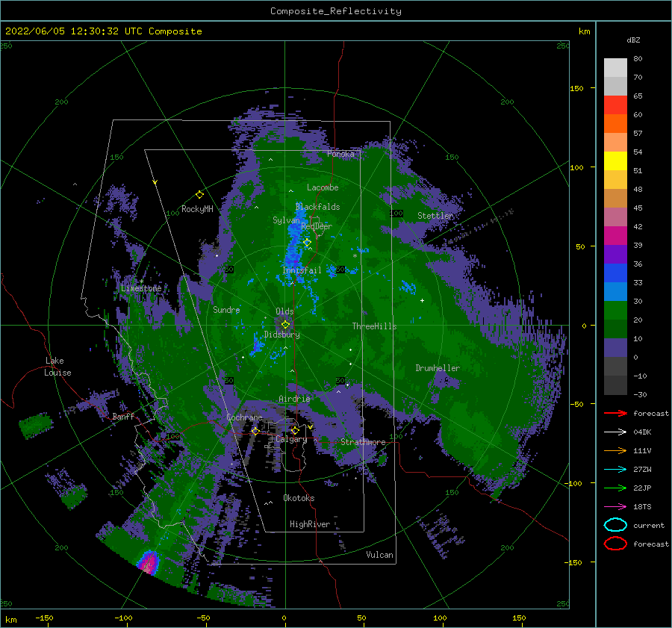672x628 pixels.
Task: Select the light grey 80 dBZ swatch
Action: click(x=615, y=67)
